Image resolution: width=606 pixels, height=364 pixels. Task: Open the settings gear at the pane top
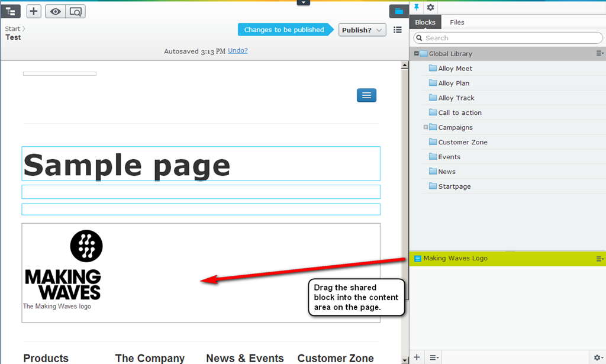tap(431, 7)
